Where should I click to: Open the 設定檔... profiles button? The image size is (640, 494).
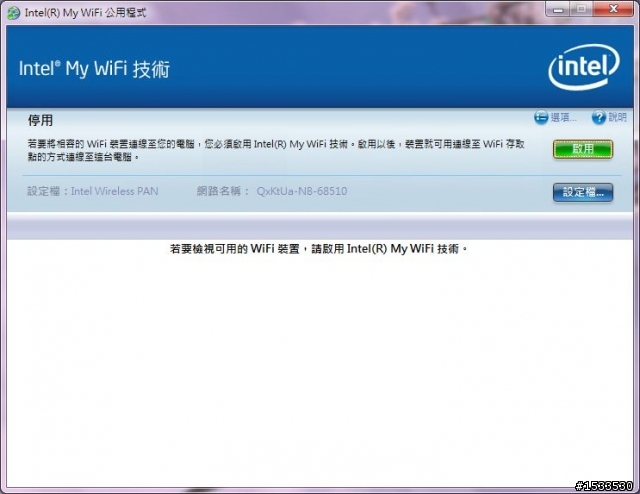[583, 192]
